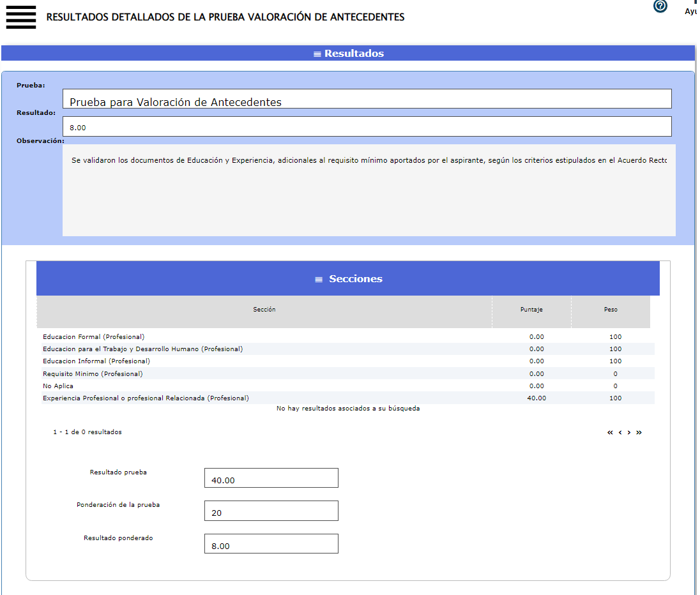Jump to the last results page
700x595 pixels.
639,433
